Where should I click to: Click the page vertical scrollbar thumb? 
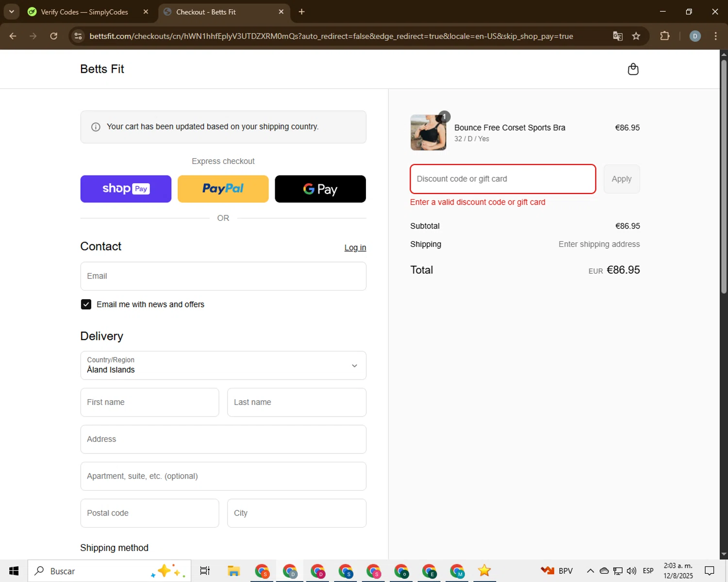pyautogui.click(x=724, y=177)
